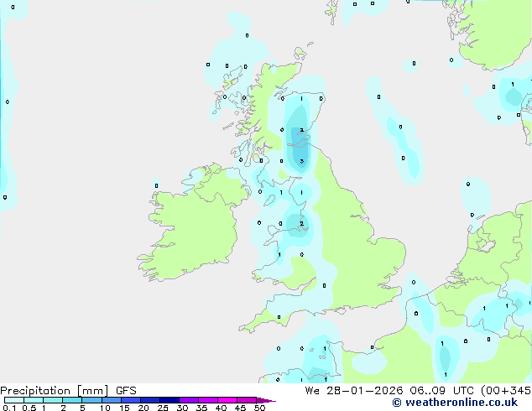Viewport: 532px width, 411px height.
Task: Click the legend value '0.1'
Action: (x=9, y=408)
